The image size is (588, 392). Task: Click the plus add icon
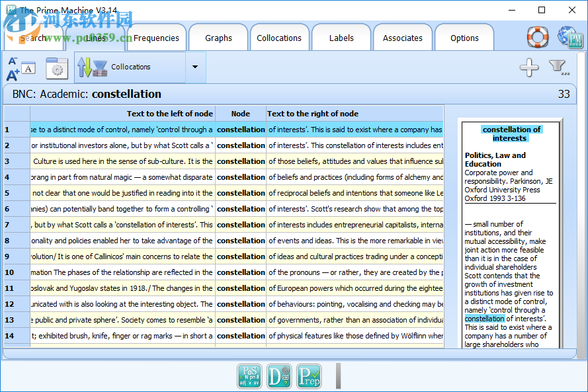[x=528, y=67]
